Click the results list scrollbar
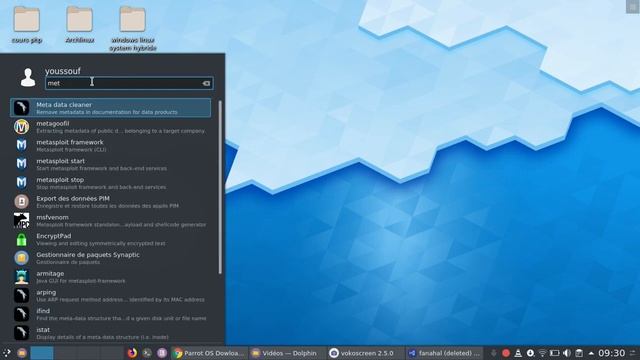This screenshot has width=640, height=360. (x=220, y=187)
